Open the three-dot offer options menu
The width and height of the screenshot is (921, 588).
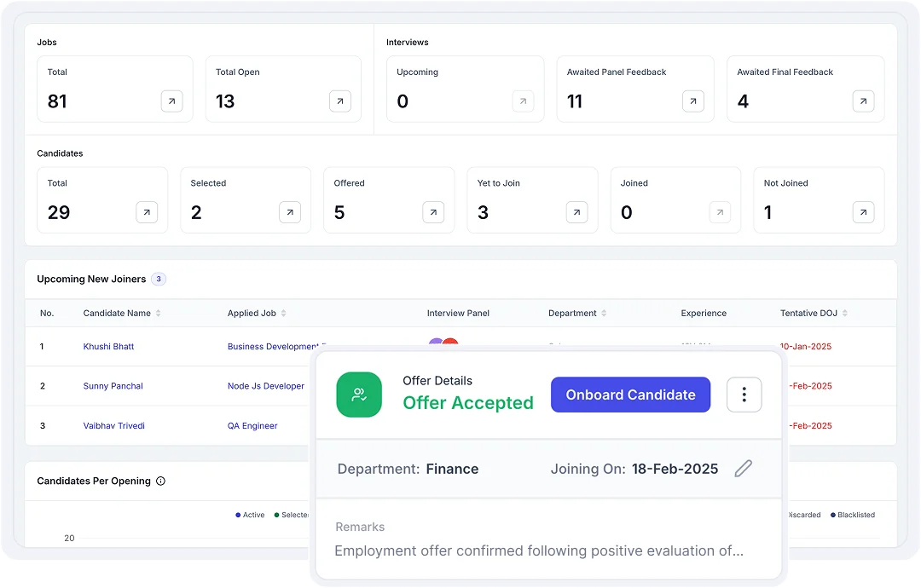[x=744, y=395]
